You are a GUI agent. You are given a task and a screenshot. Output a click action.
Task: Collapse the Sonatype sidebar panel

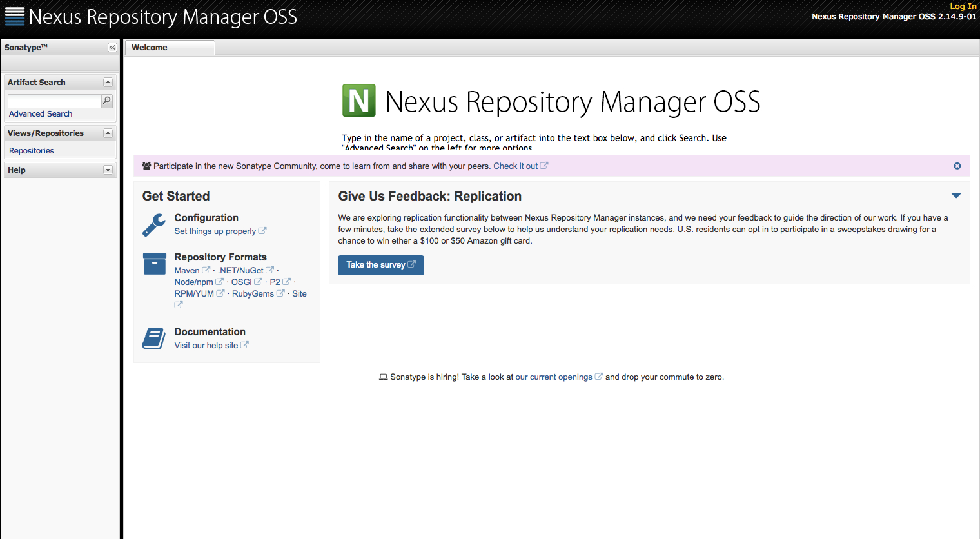point(112,48)
